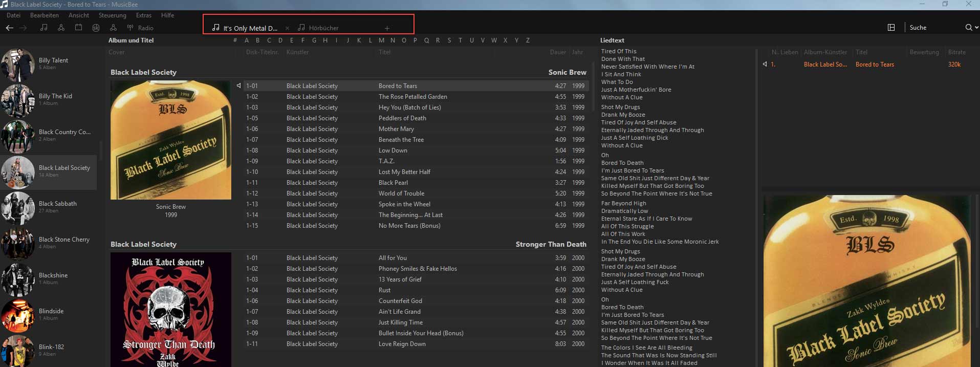This screenshot has height=367, width=980.
Task: Click the forward navigation arrow icon
Action: (x=23, y=28)
